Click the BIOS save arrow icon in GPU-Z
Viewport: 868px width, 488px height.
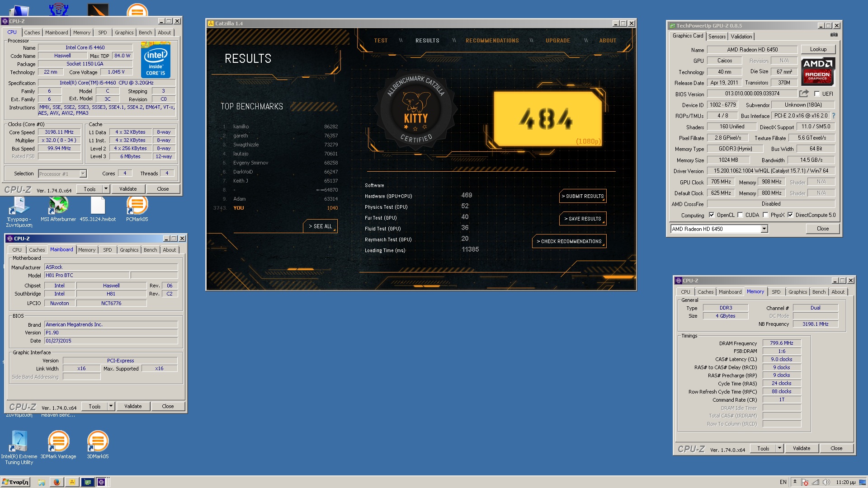804,94
